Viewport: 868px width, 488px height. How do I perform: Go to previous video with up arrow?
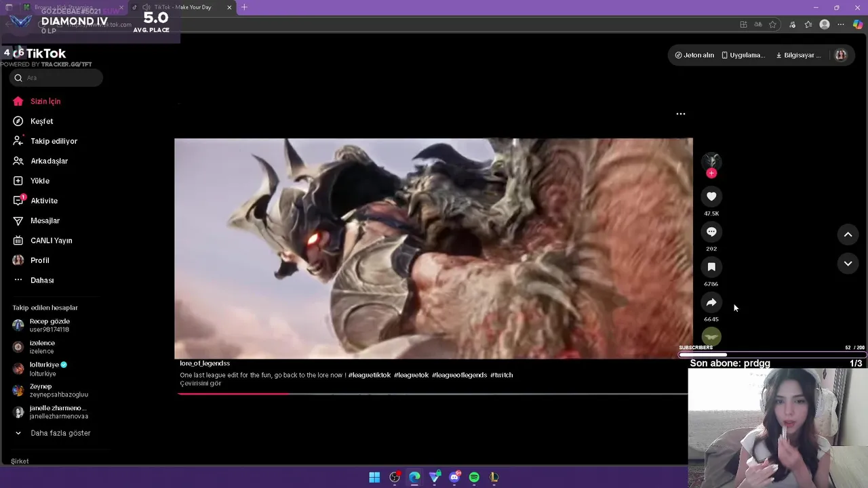pos(848,235)
